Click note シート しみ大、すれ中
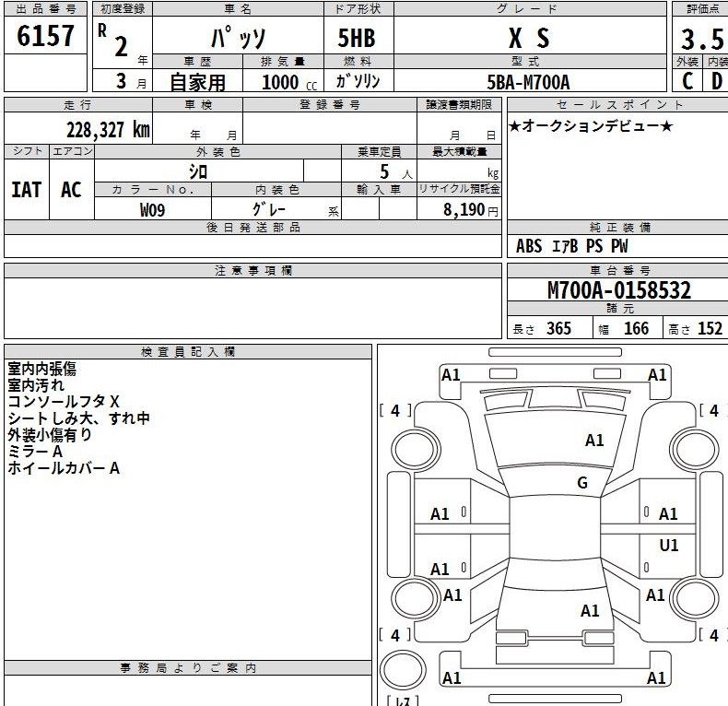This screenshot has height=706, width=728. coord(78,418)
